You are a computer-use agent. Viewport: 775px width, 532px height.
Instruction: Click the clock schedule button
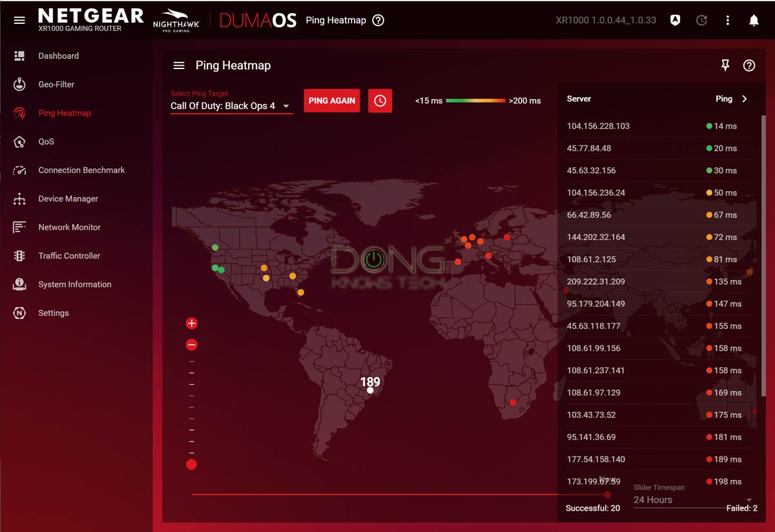click(x=380, y=101)
